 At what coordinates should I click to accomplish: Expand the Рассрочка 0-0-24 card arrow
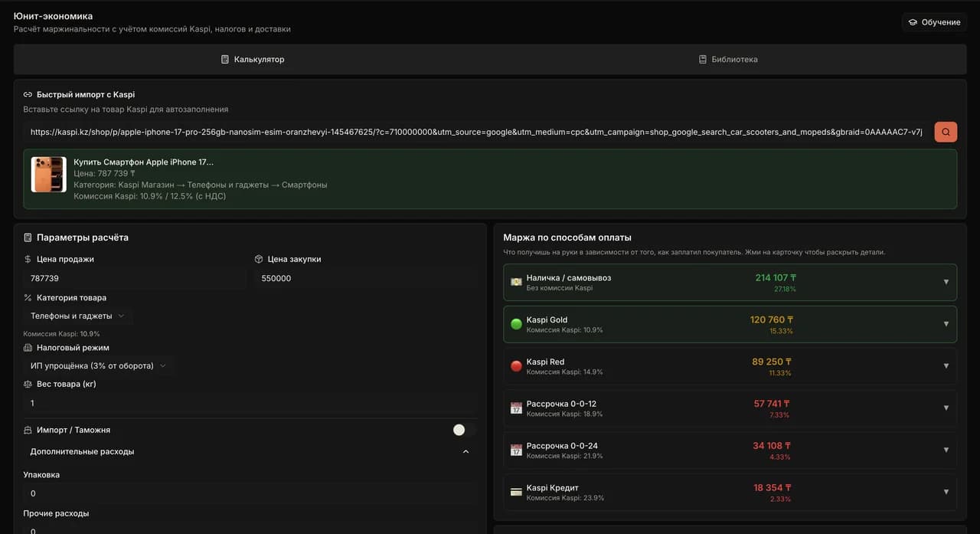coord(946,450)
